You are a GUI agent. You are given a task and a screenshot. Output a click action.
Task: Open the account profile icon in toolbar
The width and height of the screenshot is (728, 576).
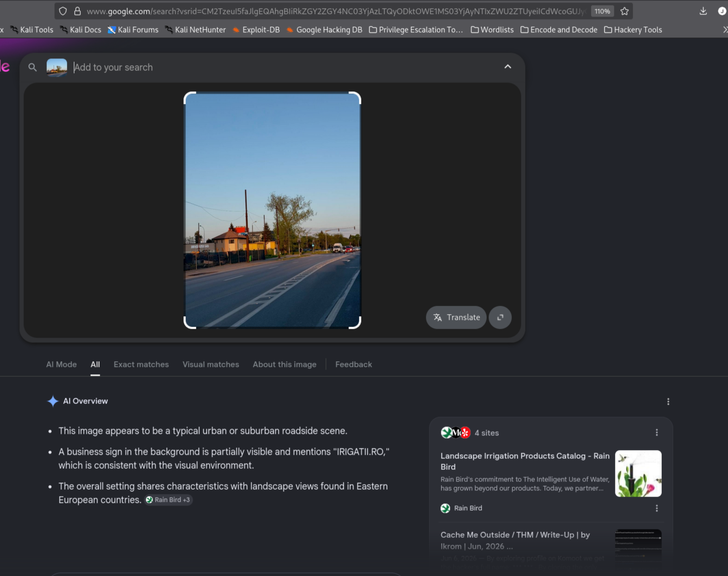click(722, 11)
